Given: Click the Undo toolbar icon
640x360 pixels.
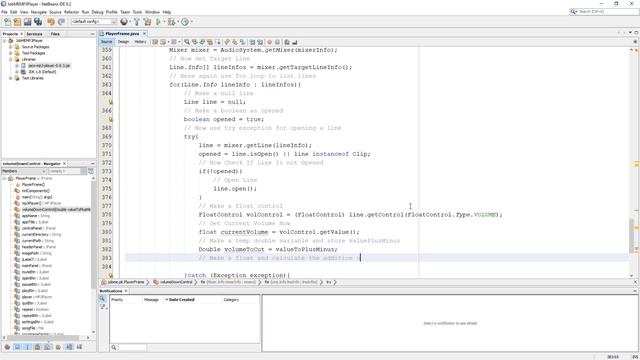Looking at the screenshot, I should (51, 22).
